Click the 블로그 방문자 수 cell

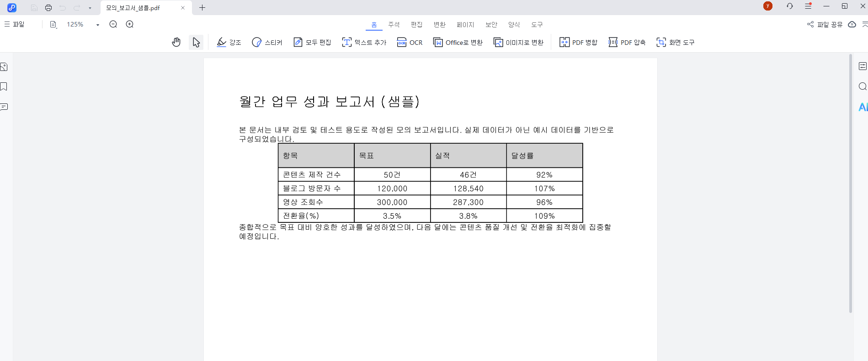pyautogui.click(x=316, y=189)
